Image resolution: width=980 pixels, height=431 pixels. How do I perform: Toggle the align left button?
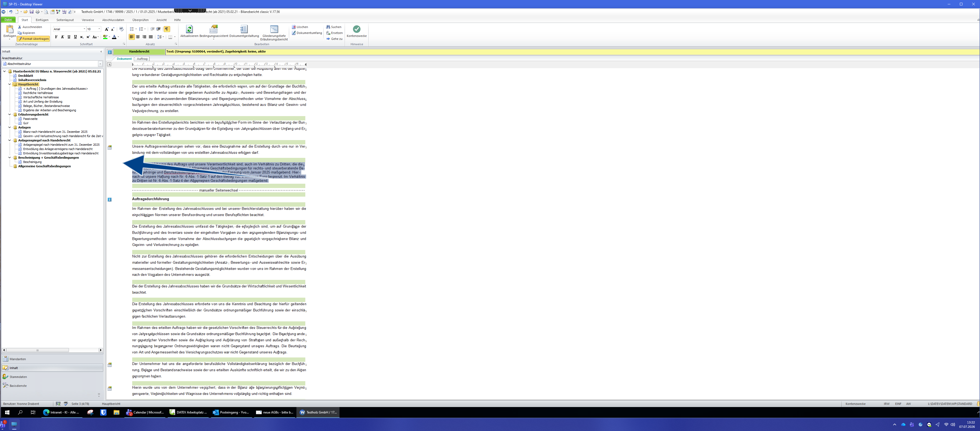click(x=132, y=37)
